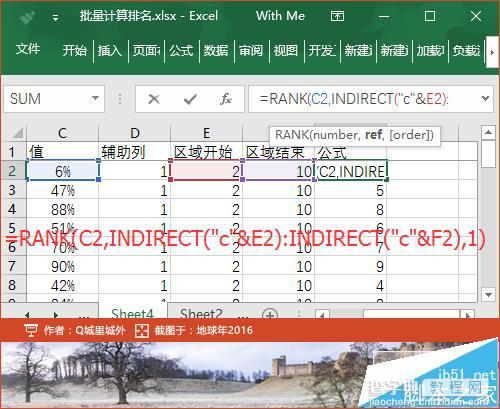
Task: Click cell E2 with value 2
Action: point(207,171)
